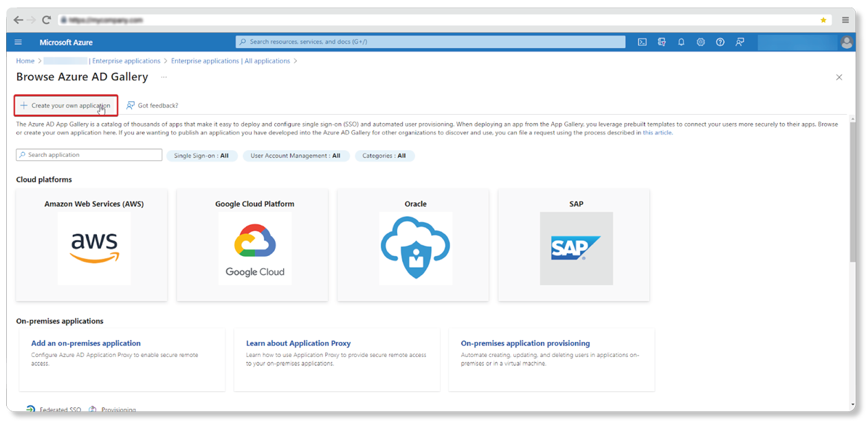Click the On-premises applications heading
The width and height of the screenshot is (868, 421).
point(60,321)
